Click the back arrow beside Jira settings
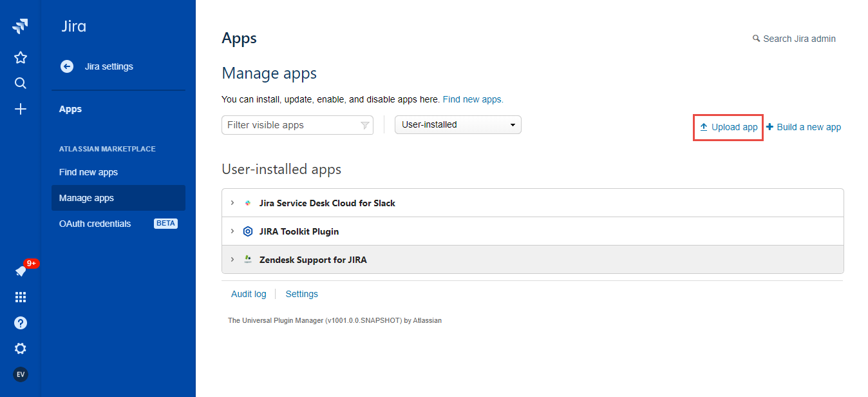The height and width of the screenshot is (397, 868). pyautogui.click(x=67, y=66)
